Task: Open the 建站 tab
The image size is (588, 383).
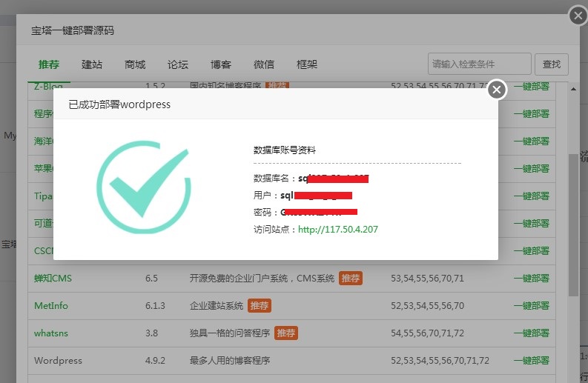Action: pyautogui.click(x=92, y=64)
